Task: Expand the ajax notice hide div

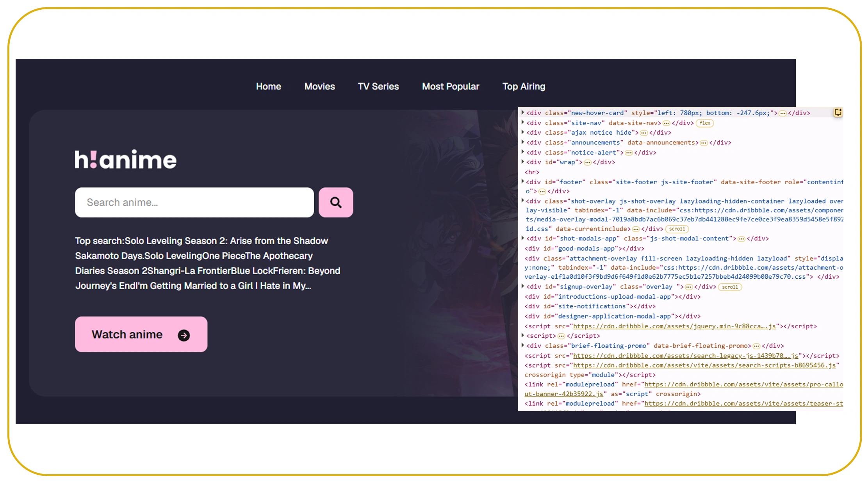Action: coord(522,132)
